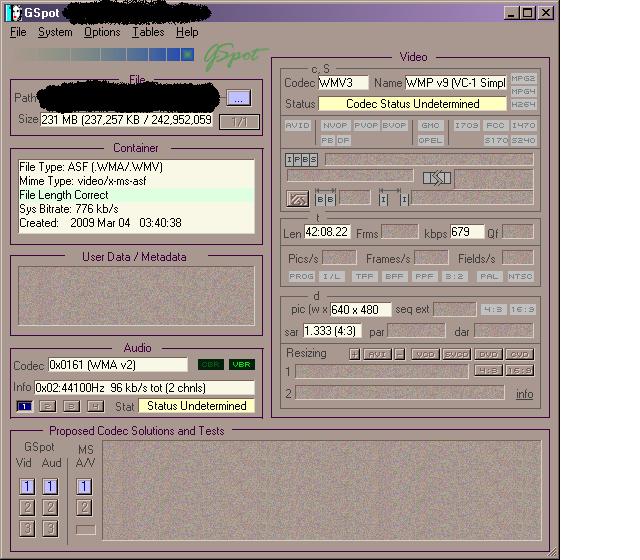
Task: Click the Resizing 16:9 button
Action: pyautogui.click(x=519, y=370)
